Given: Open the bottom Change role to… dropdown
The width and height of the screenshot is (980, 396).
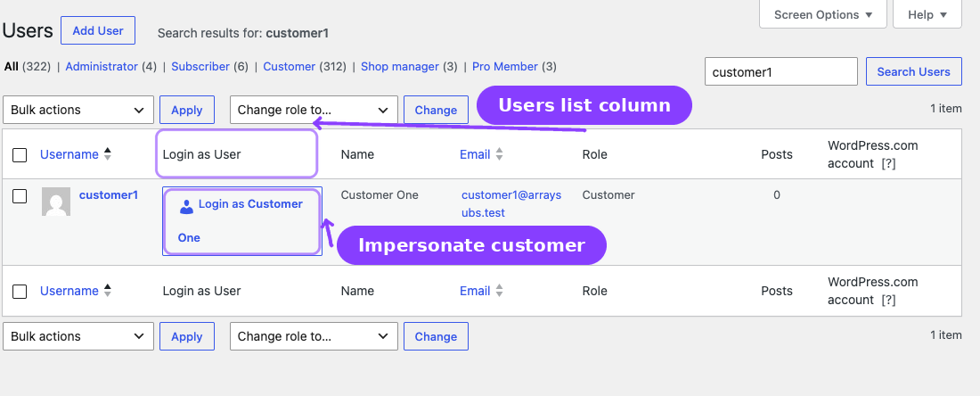Looking at the screenshot, I should click(314, 336).
